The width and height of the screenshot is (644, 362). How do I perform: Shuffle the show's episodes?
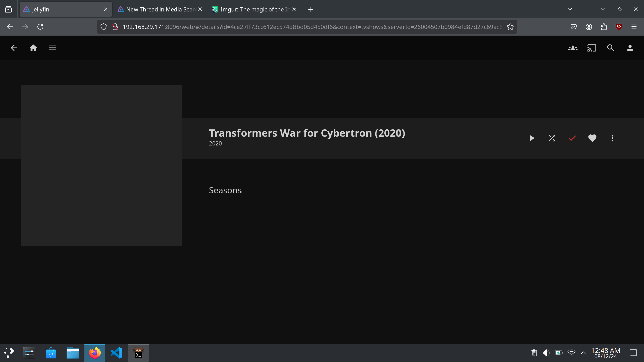click(x=552, y=138)
